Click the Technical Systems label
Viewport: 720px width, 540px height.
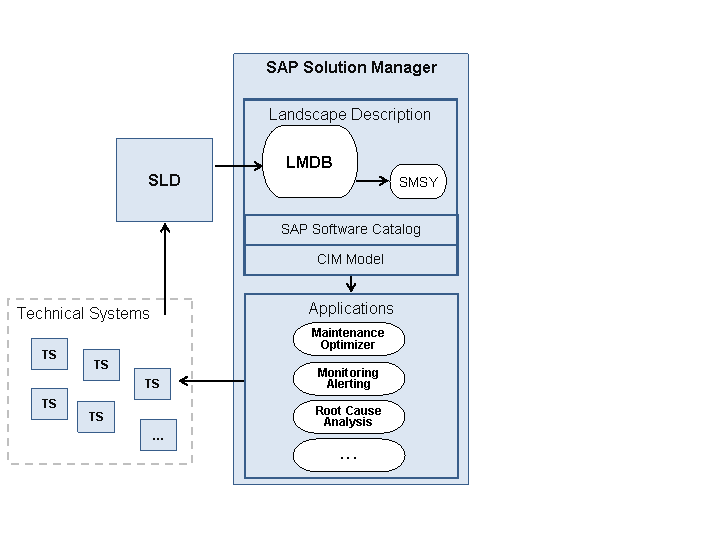coord(83,313)
